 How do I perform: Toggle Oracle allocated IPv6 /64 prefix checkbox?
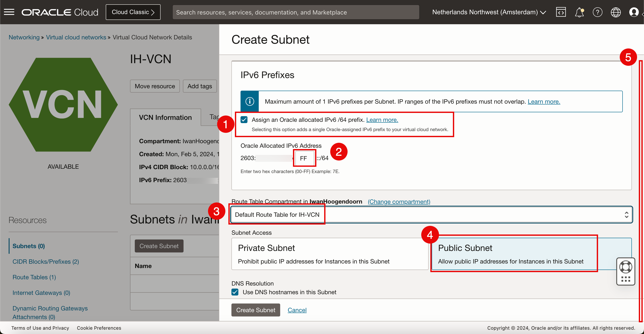[x=244, y=120]
